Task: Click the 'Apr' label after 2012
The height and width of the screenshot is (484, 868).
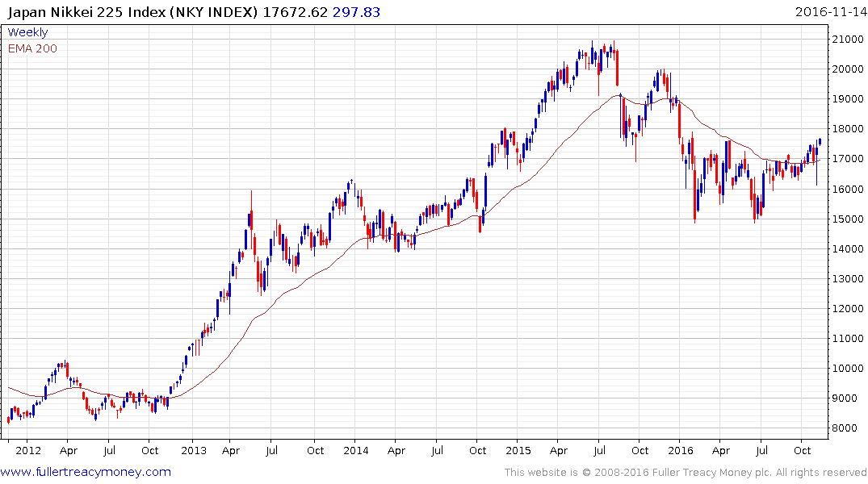Action: [x=69, y=451]
